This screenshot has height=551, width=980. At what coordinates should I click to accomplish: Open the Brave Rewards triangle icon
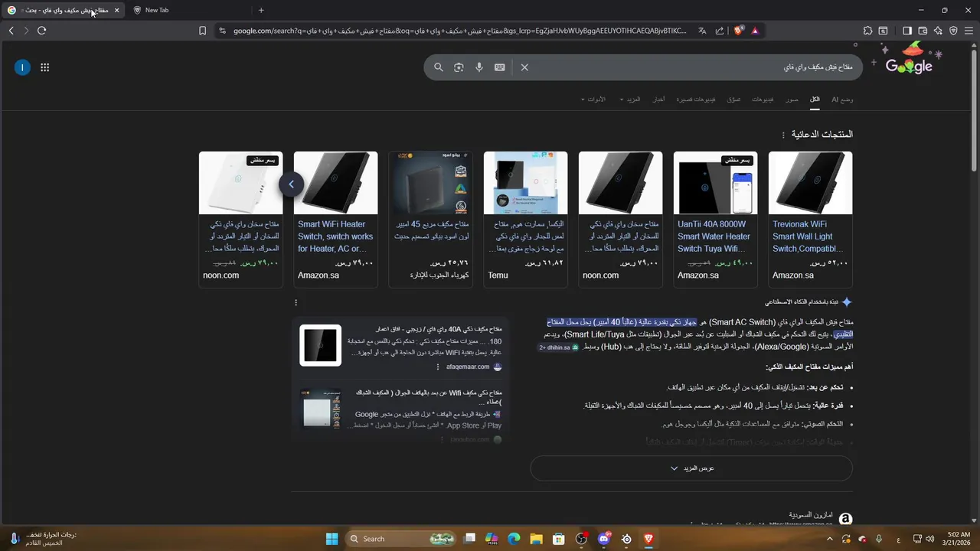[x=755, y=31]
